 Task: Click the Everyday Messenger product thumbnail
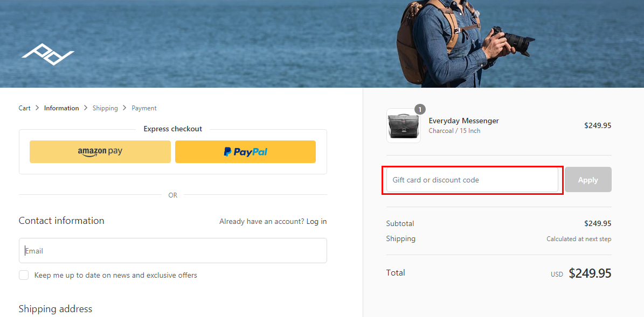tap(403, 125)
